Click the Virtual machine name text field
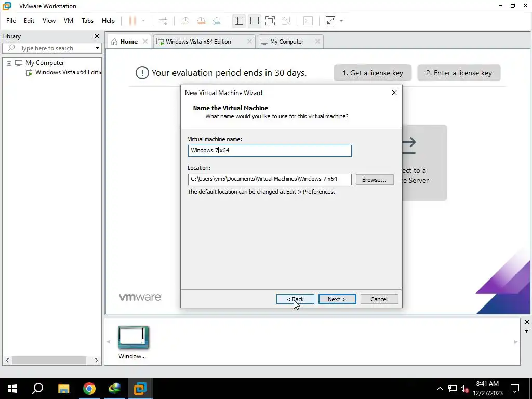Screen dimensions: 532x399 tap(270, 151)
